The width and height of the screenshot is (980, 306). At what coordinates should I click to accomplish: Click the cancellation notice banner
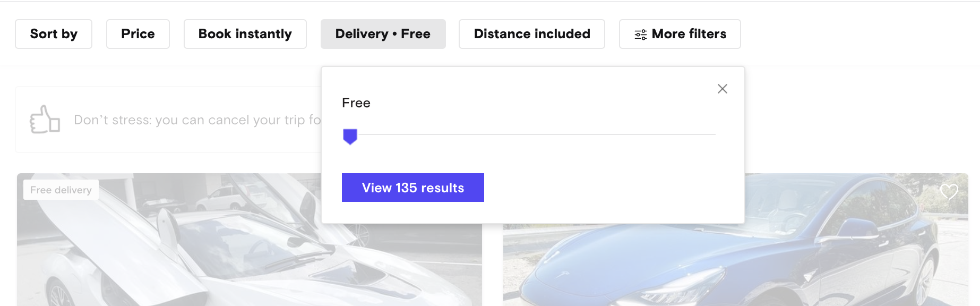(x=186, y=120)
